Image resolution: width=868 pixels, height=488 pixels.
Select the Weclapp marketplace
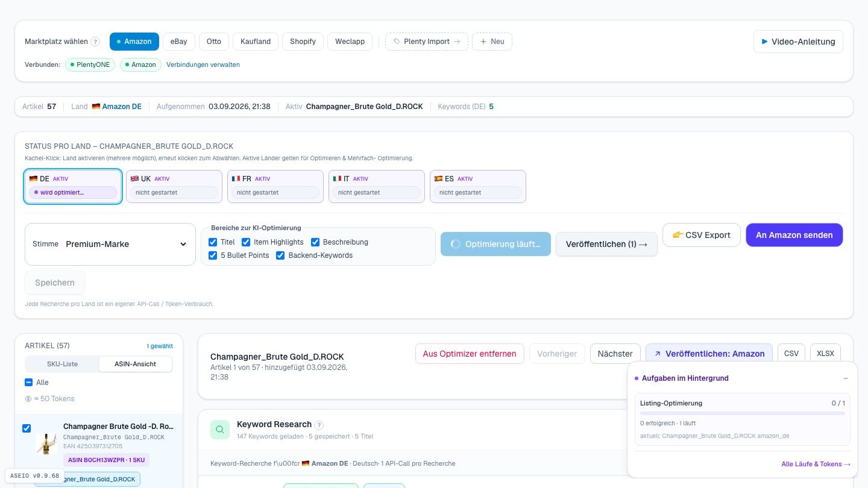(350, 42)
